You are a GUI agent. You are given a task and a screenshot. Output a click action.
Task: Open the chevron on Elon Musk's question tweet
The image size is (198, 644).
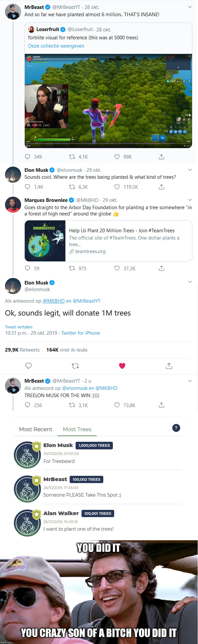click(190, 170)
